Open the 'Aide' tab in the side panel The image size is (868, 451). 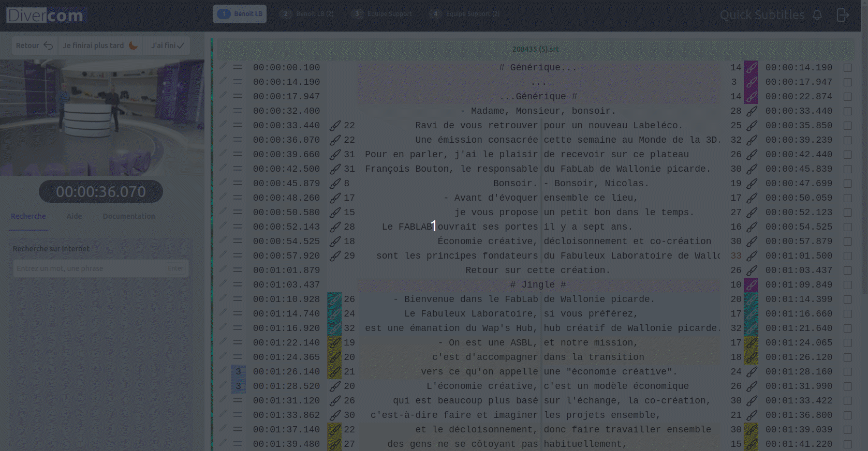[74, 216]
